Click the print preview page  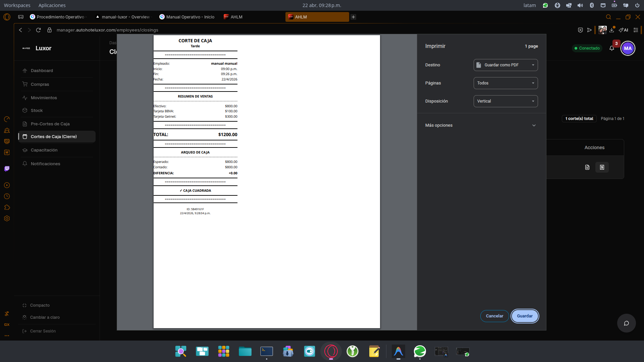[267, 182]
